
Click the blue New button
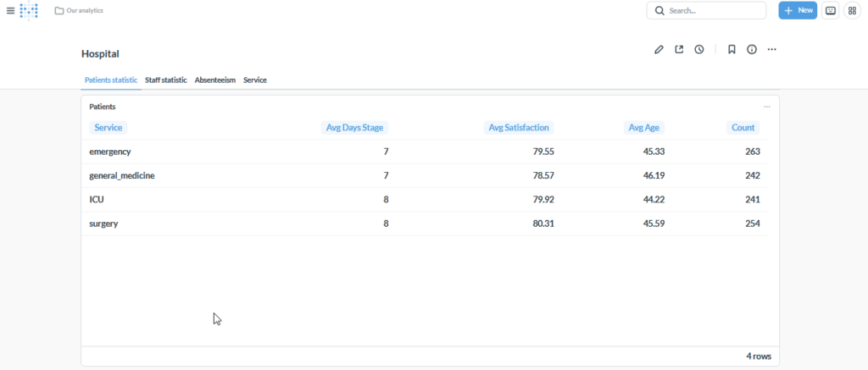click(798, 10)
